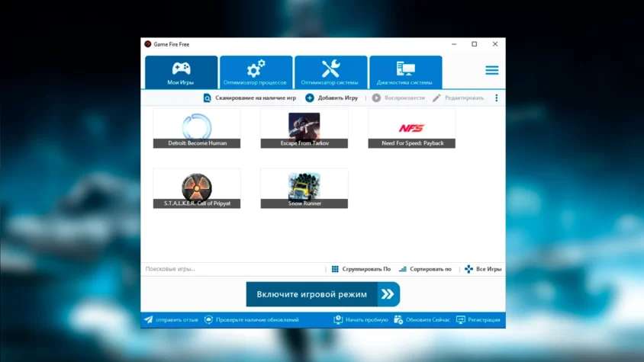Click Начать пробную
Screen dimensions: 644x362
[x=361, y=320]
